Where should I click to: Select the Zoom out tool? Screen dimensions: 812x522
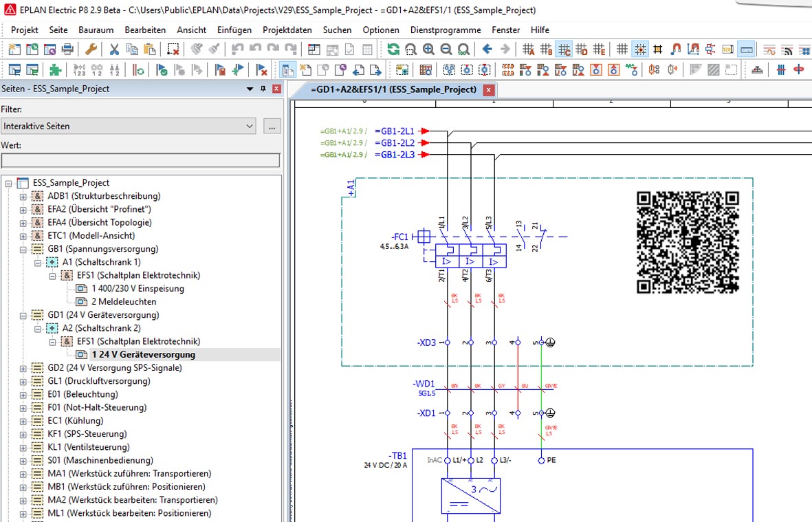446,50
